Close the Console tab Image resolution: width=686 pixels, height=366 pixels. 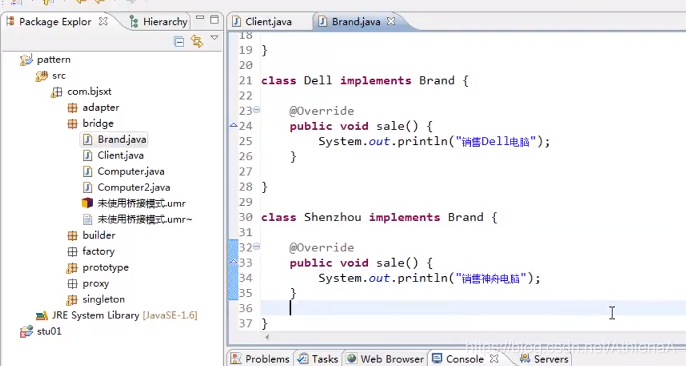tap(494, 359)
